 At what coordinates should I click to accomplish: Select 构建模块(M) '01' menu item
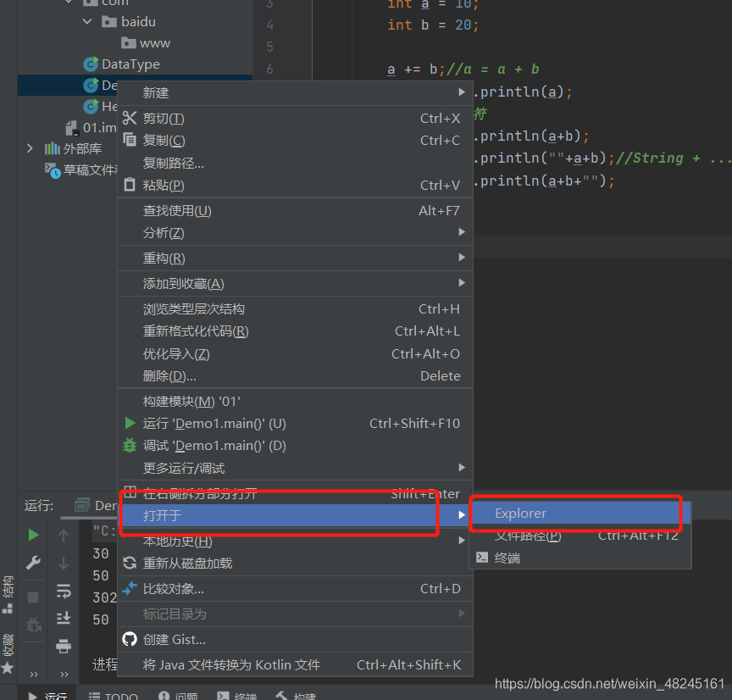click(x=295, y=401)
